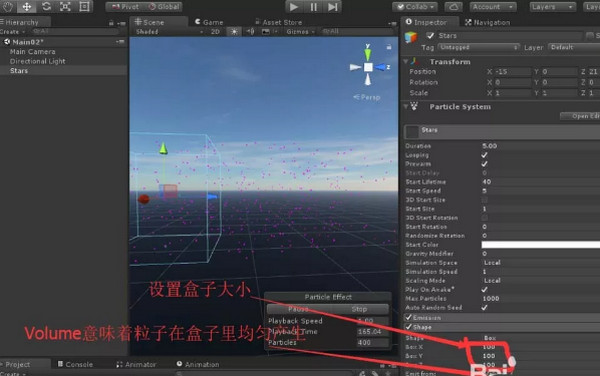Select the Rotate tool

point(46,6)
